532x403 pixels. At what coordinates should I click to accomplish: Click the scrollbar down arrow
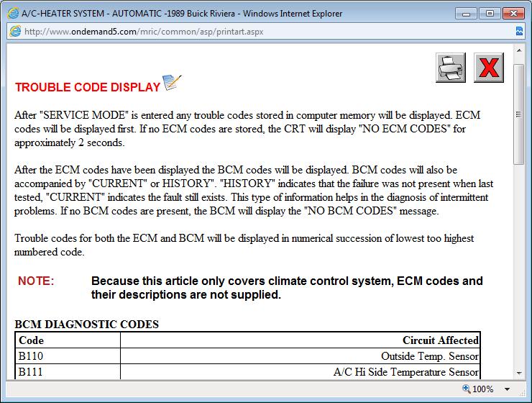(519, 373)
